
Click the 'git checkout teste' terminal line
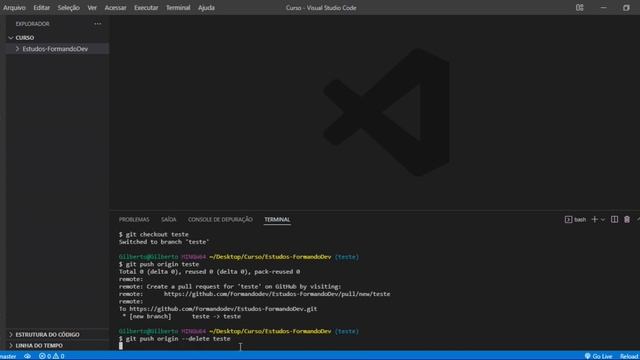click(153, 234)
